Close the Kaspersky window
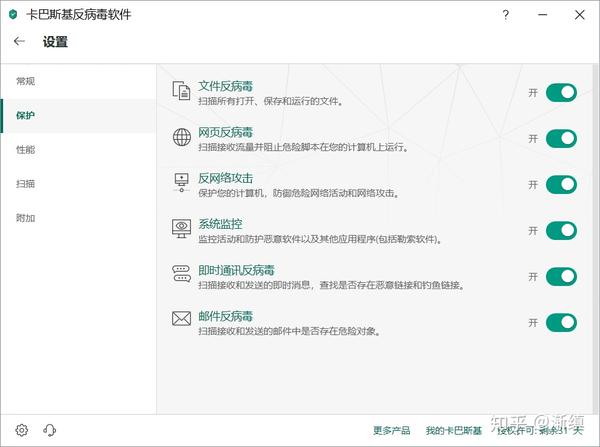Viewport: 600px width, 447px height. [x=579, y=15]
